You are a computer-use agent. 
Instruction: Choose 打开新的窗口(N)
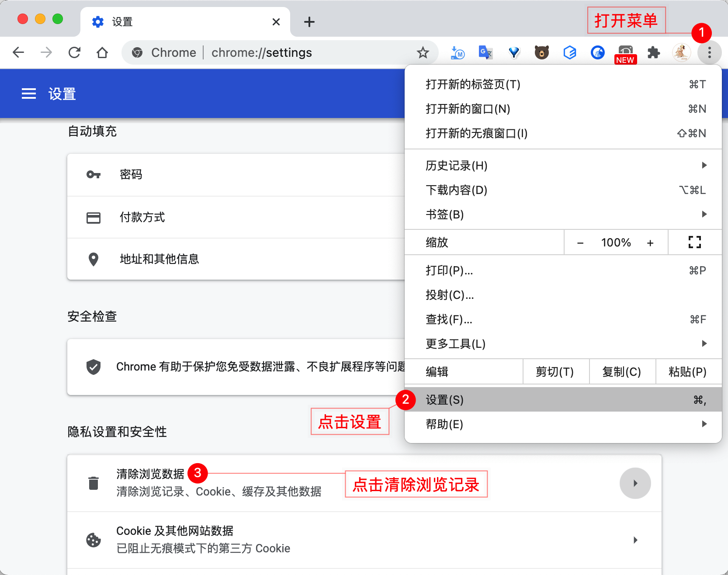[x=563, y=109]
